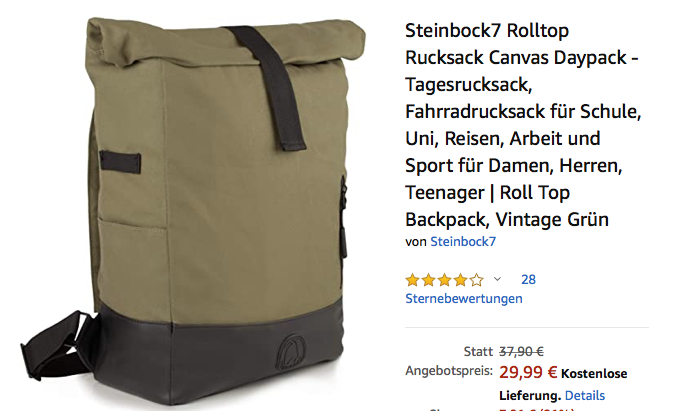This screenshot has height=411, width=673.
Task: Click the black side loop on backpack
Action: (120, 161)
